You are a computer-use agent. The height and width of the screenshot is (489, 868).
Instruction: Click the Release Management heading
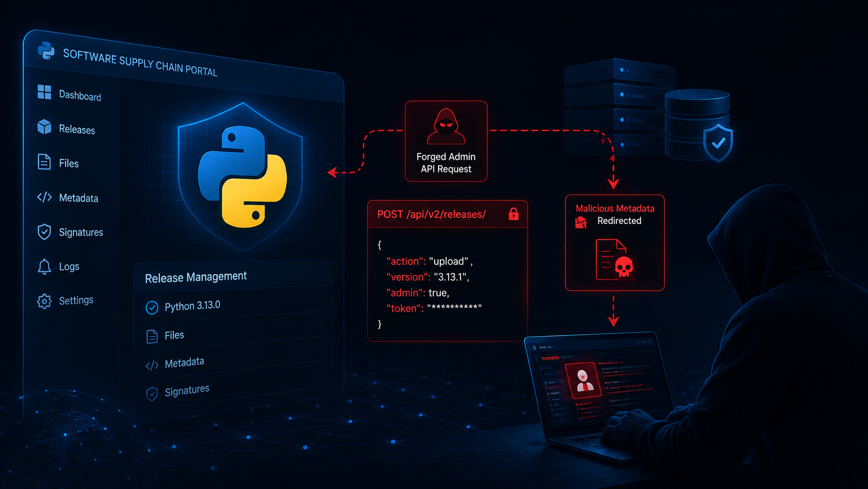tap(196, 277)
